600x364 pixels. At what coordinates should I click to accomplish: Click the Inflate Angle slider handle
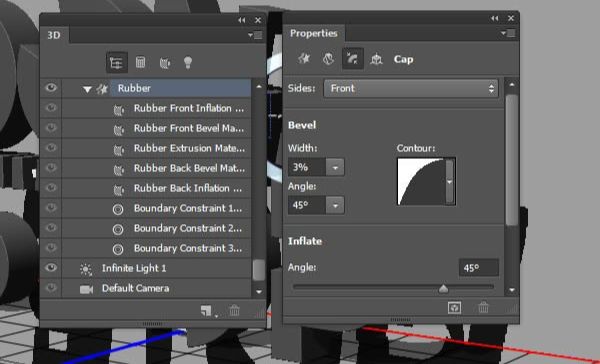click(x=443, y=288)
